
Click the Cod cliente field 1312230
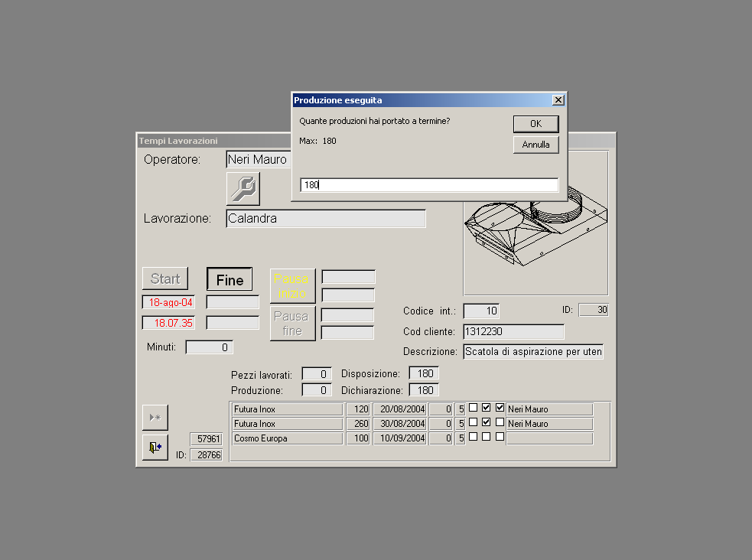click(513, 332)
